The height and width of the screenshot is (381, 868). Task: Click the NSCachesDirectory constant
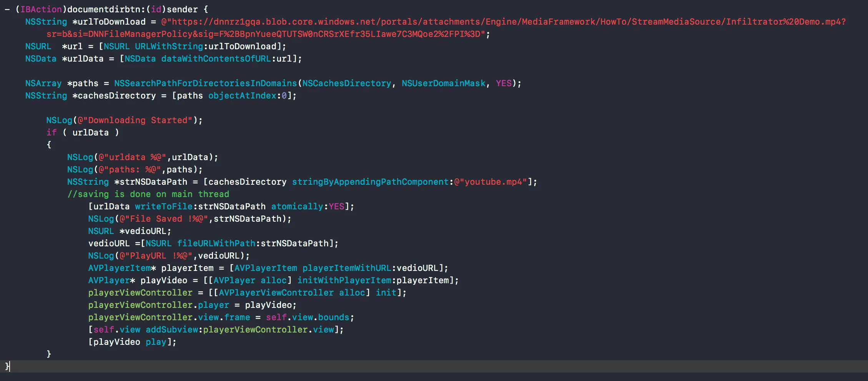[x=346, y=83]
